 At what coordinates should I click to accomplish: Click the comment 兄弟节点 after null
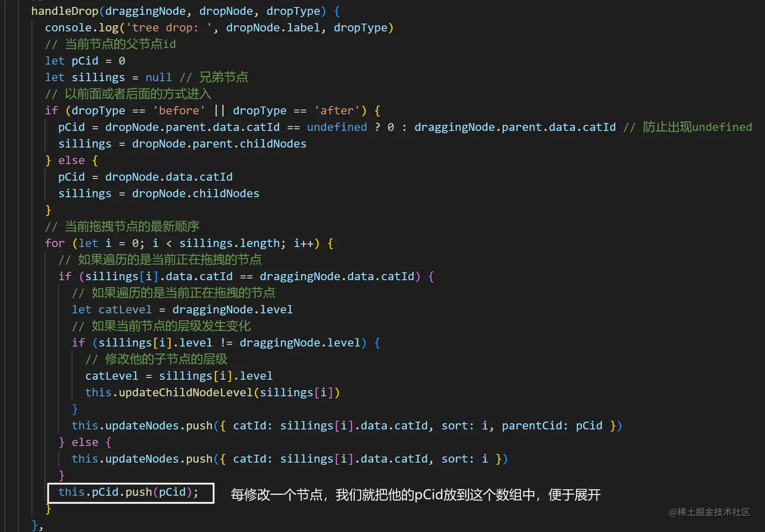223,77
